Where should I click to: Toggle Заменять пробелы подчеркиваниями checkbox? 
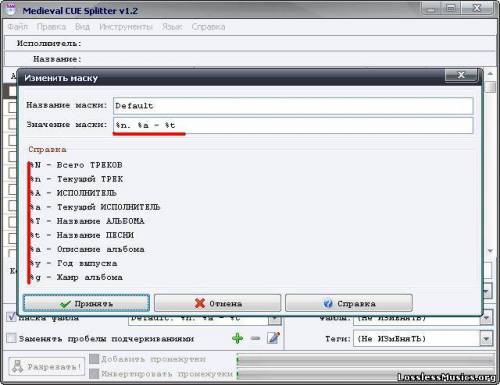coord(11,338)
